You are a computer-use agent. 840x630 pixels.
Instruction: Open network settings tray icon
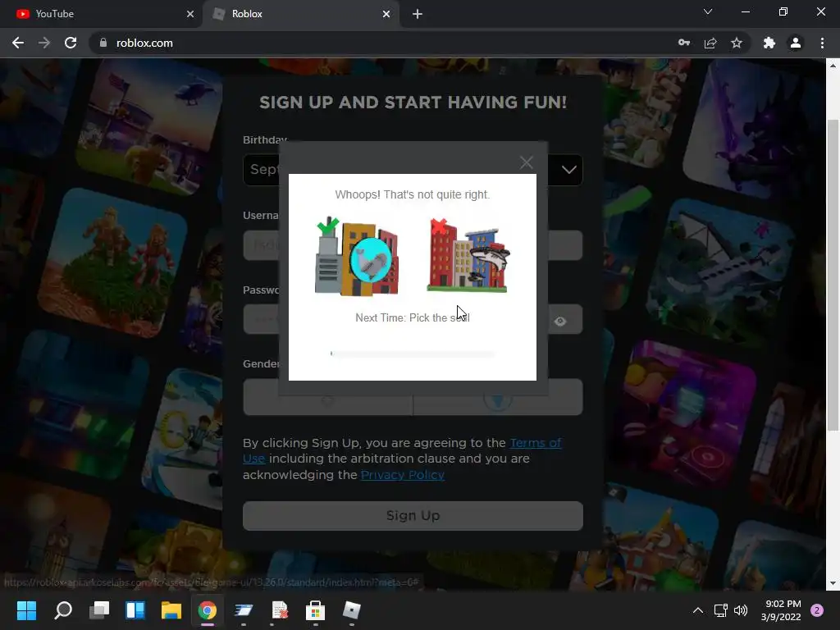tap(720, 610)
